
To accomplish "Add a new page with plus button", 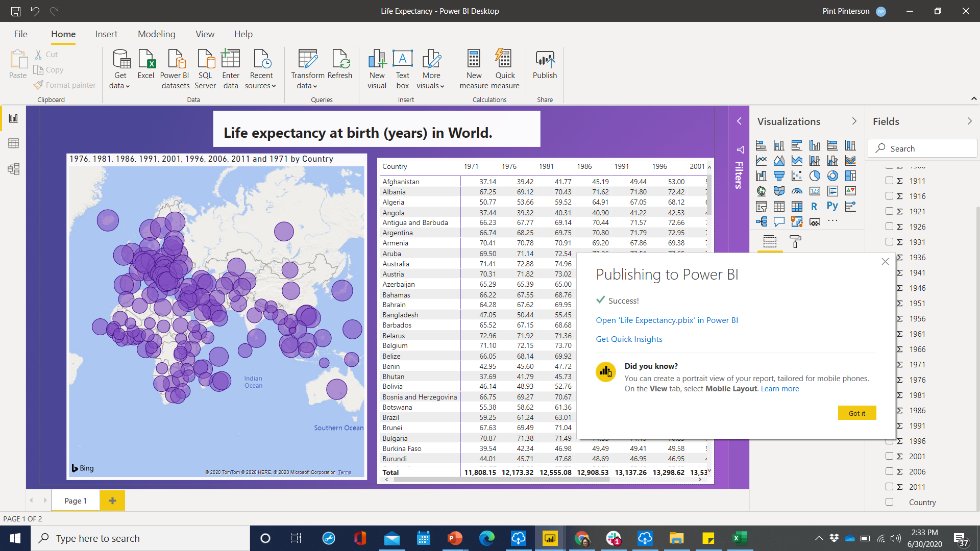I will 112,500.
